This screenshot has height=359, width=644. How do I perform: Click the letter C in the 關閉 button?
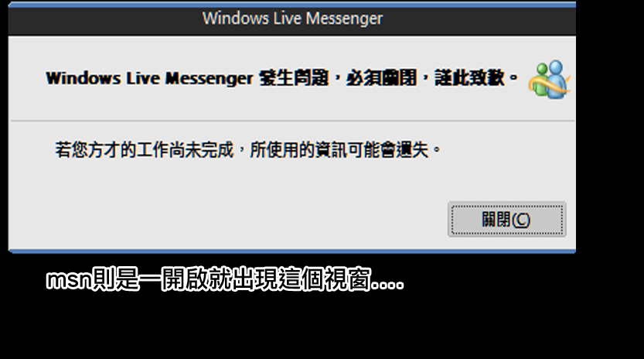click(x=521, y=220)
